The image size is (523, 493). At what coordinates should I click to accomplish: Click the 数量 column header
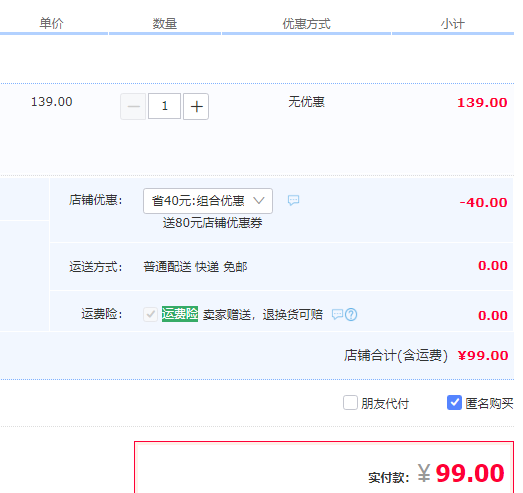165,24
